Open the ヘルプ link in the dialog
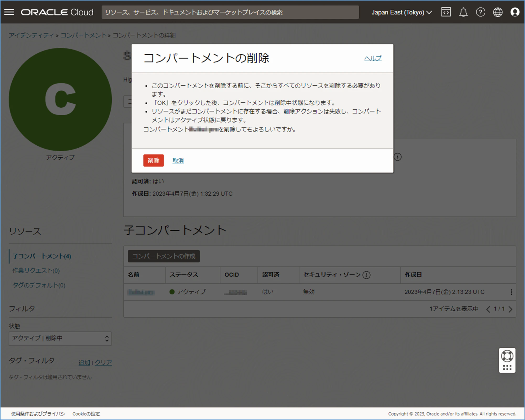The width and height of the screenshot is (525, 420). tap(372, 58)
